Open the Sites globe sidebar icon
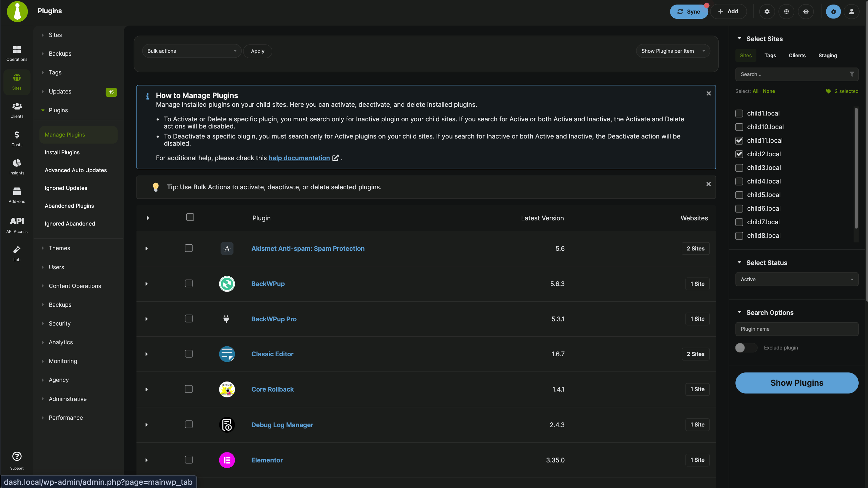 click(x=17, y=82)
